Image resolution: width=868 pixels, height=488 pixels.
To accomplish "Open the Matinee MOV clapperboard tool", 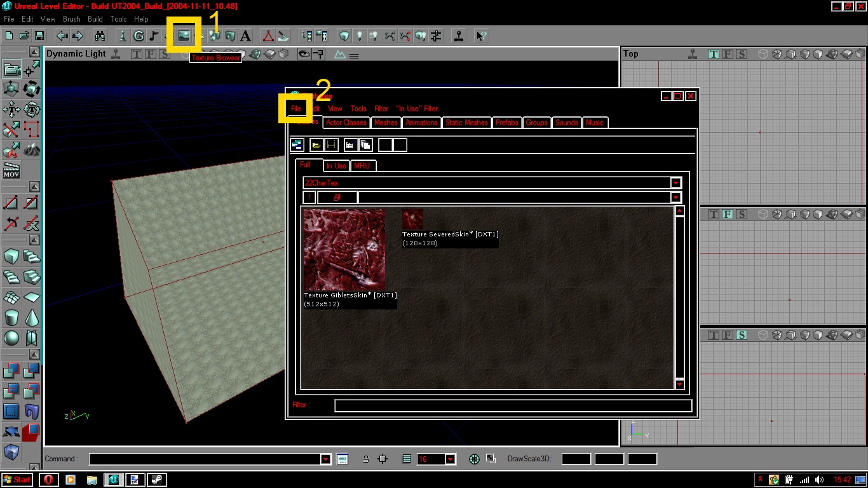I will click(11, 170).
